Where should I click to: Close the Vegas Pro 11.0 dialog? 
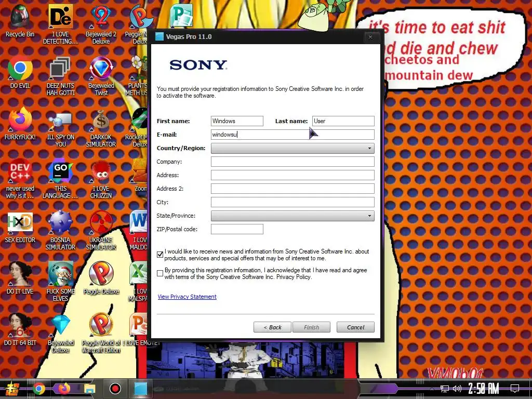pyautogui.click(x=370, y=37)
